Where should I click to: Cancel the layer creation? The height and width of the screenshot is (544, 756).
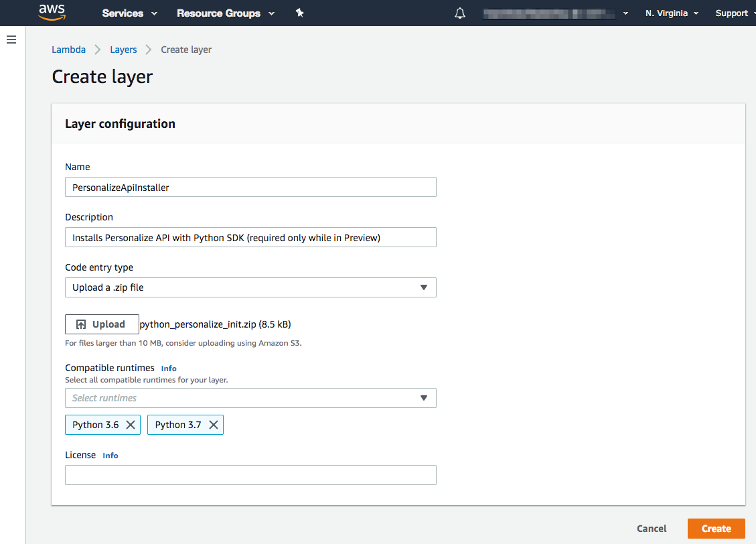(651, 528)
